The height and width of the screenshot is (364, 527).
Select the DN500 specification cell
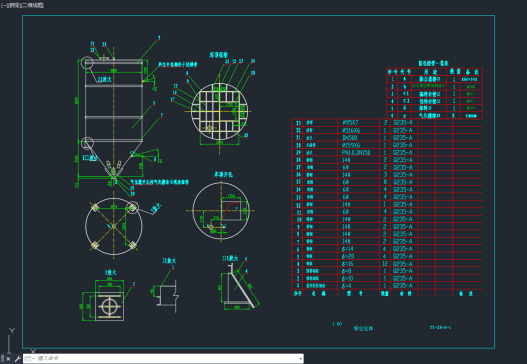[x=350, y=138]
